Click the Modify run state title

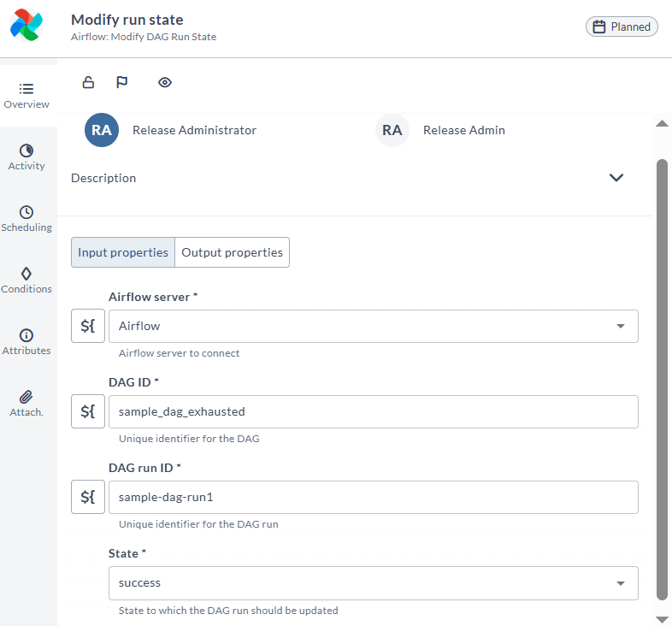(x=127, y=20)
